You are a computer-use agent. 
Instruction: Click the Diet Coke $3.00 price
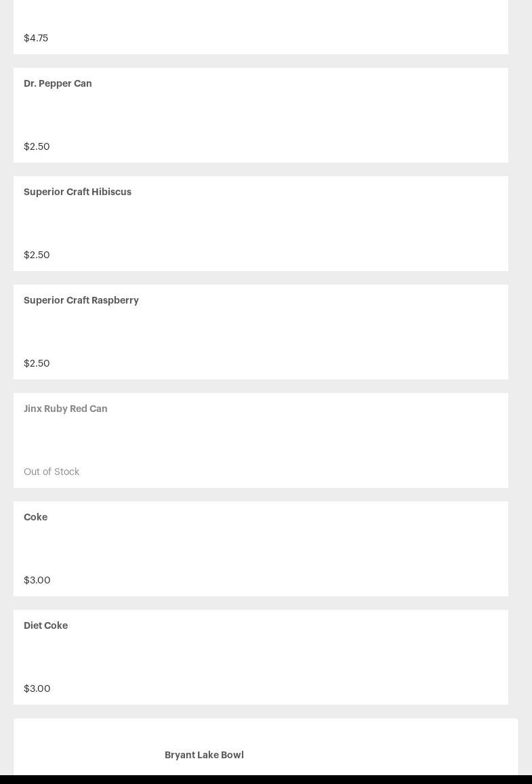[x=37, y=688]
